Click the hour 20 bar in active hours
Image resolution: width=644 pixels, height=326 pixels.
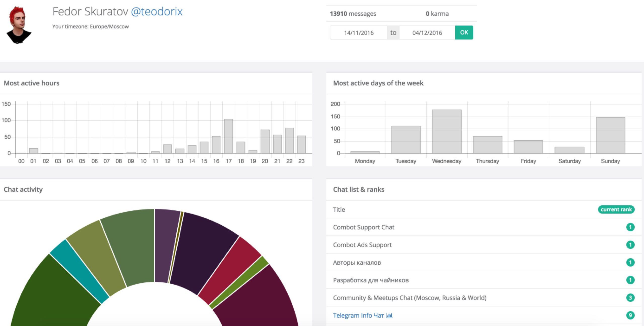[265, 141]
